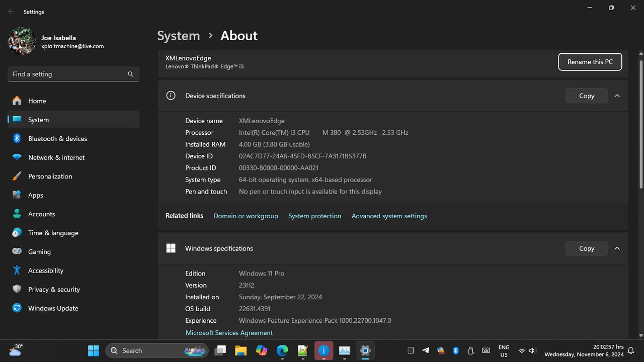Go to Personalization settings
The image size is (644, 362).
[50, 176]
